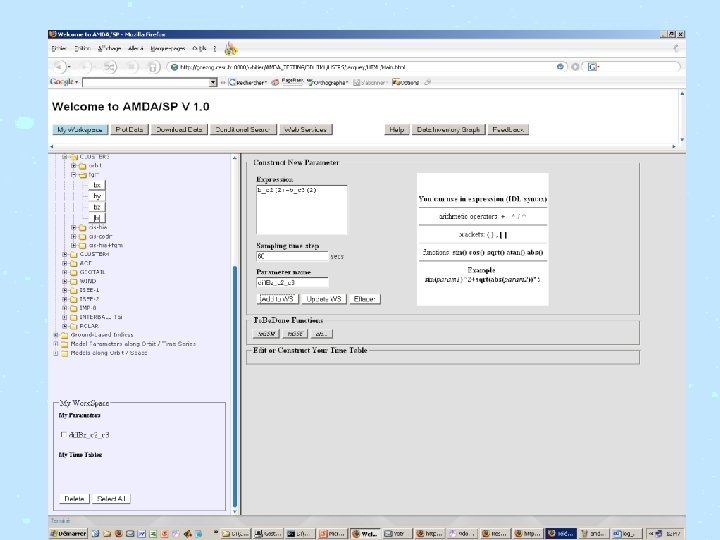The width and height of the screenshot is (720, 540).
Task: Click the Delete button in My WorkSpace
Action: click(x=74, y=499)
